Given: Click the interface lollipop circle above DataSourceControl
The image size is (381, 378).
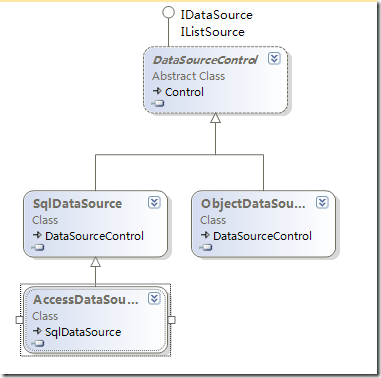Looking at the screenshot, I should point(168,13).
